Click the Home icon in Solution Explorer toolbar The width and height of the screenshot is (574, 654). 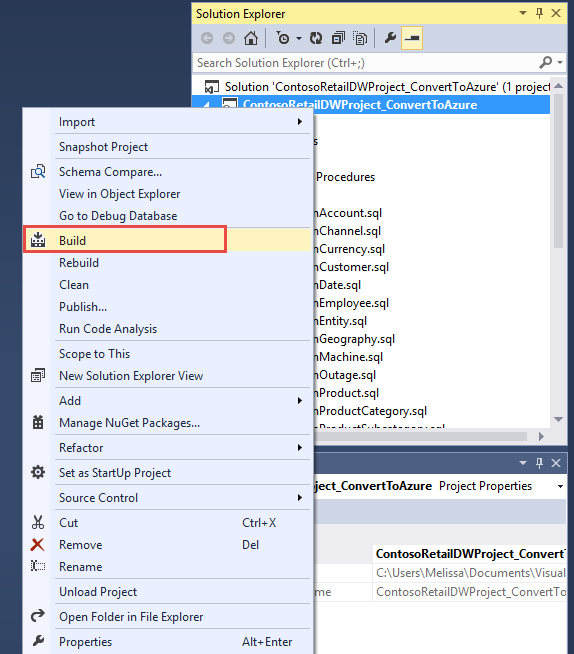[251, 38]
